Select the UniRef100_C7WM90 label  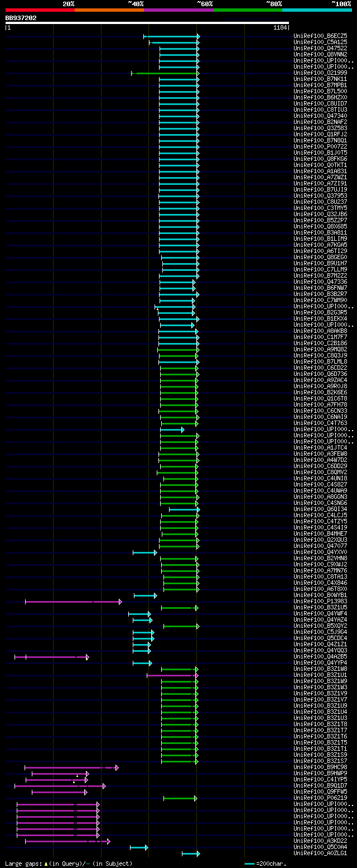[x=320, y=300]
